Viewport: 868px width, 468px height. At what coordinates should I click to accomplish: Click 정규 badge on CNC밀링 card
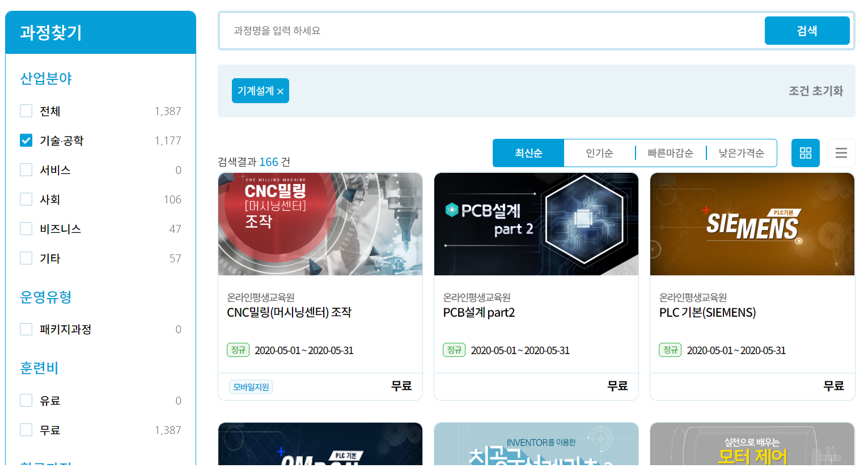click(238, 350)
